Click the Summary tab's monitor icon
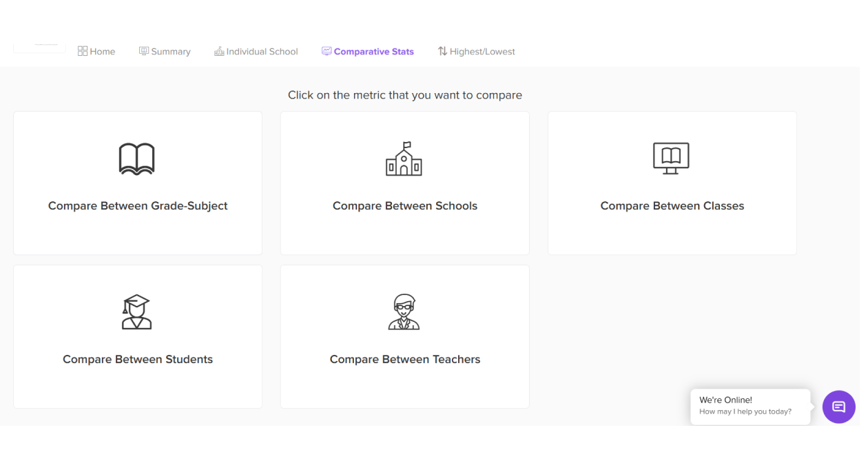The width and height of the screenshot is (868, 470). pos(144,51)
